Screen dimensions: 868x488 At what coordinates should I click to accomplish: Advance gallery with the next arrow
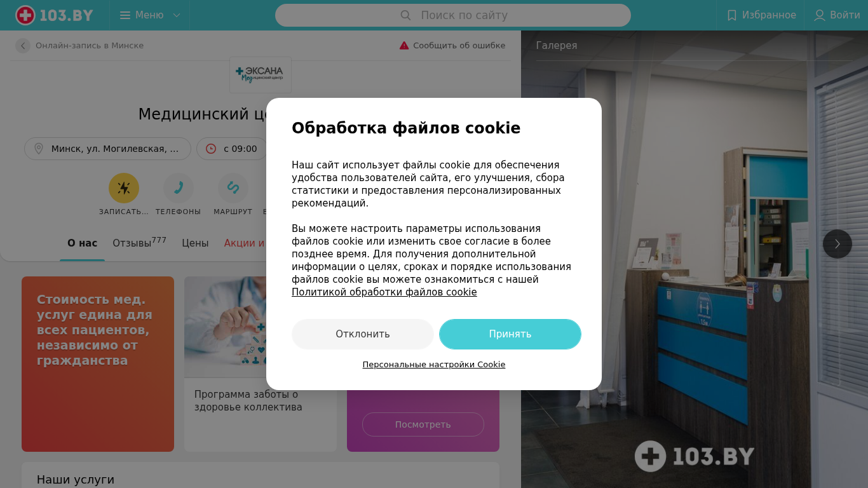point(837,244)
